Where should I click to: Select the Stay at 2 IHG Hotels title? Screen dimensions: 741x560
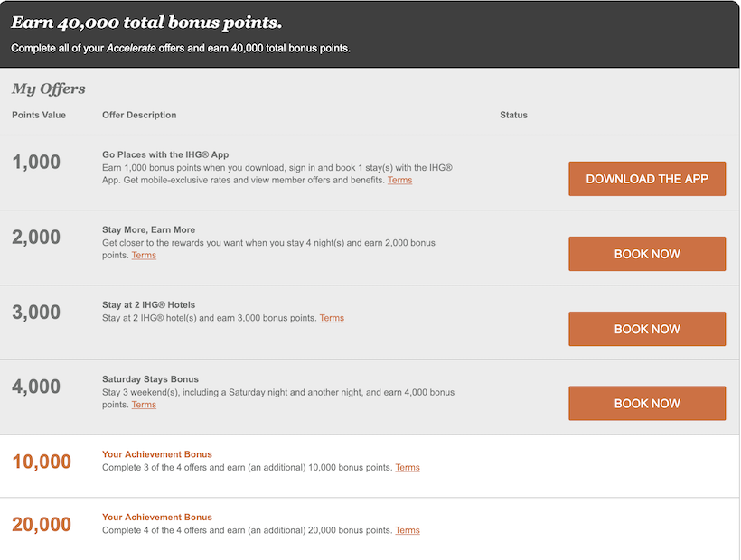click(x=148, y=304)
